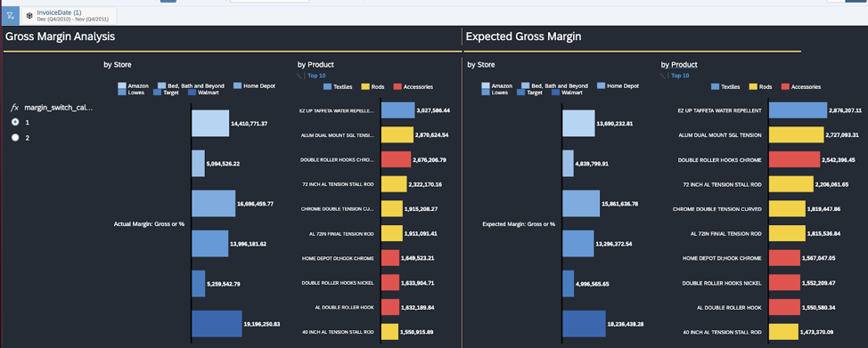Select the expected red bar valued 2,542,396.45

(x=795, y=160)
